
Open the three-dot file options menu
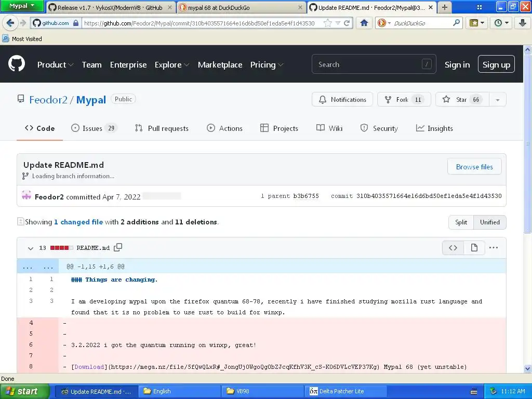(x=494, y=248)
